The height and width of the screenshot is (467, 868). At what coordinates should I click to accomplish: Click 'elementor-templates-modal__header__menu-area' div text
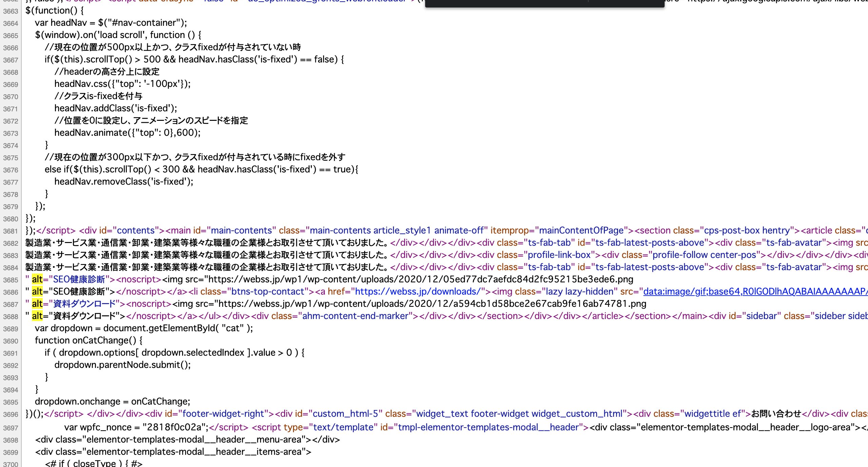click(188, 440)
